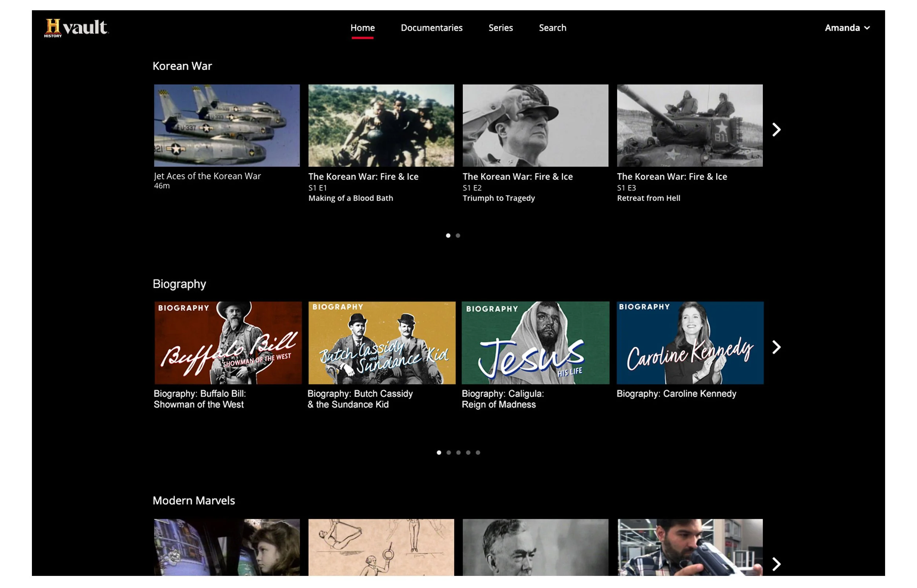This screenshot has height=588, width=917.
Task: Play the Buffalo Bill biography thumbnail
Action: click(x=228, y=342)
